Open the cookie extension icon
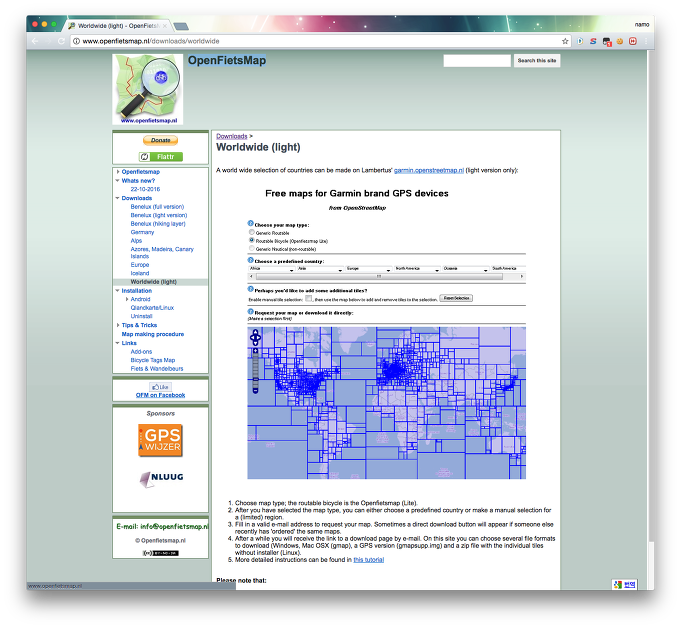 (x=620, y=41)
